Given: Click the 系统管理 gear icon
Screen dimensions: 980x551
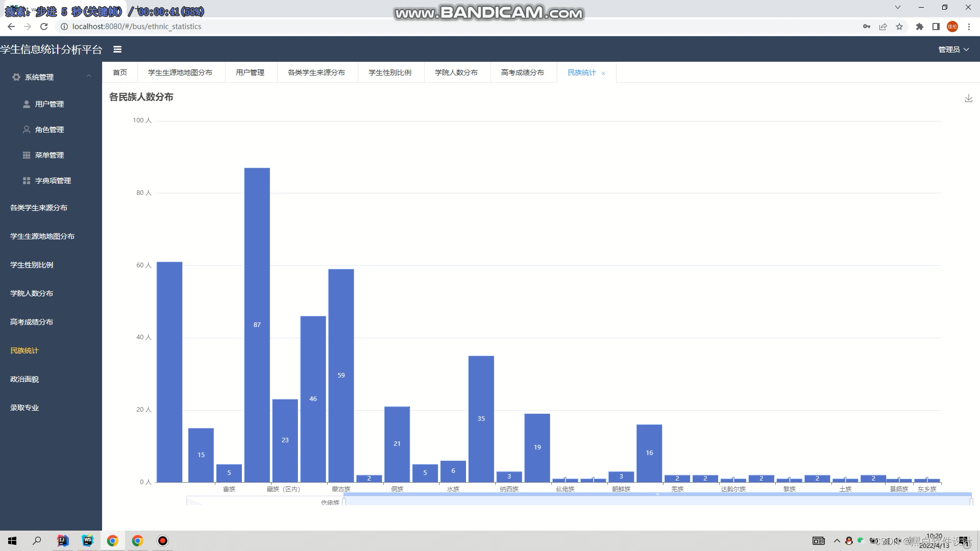Looking at the screenshot, I should [16, 77].
